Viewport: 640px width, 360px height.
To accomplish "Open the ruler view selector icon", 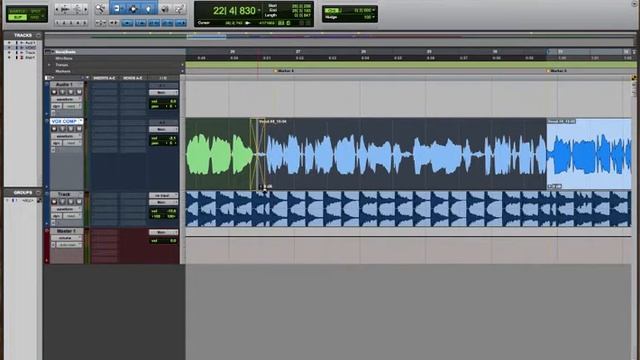I will pyautogui.click(x=48, y=52).
